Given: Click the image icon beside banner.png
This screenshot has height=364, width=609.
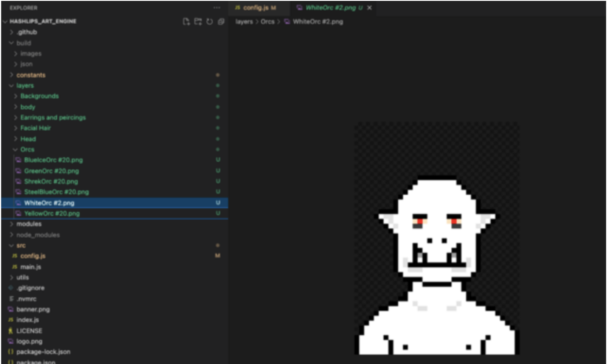Looking at the screenshot, I should (11, 309).
